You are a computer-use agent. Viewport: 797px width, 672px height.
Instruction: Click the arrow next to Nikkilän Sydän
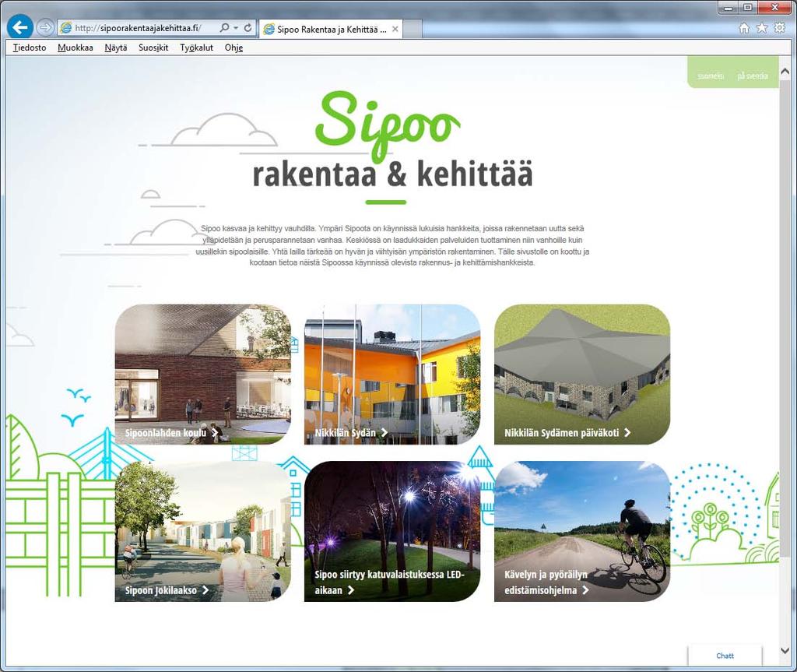[384, 432]
